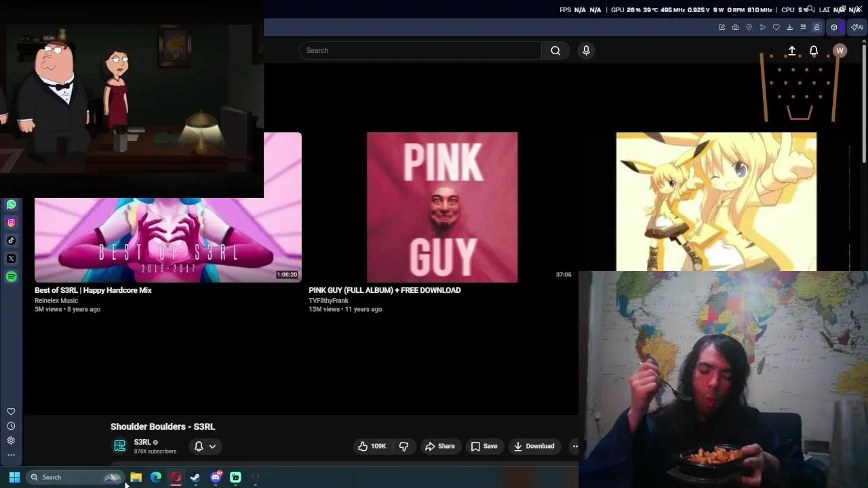The height and width of the screenshot is (488, 868).
Task: Open the S3RL channel name link
Action: coord(142,442)
